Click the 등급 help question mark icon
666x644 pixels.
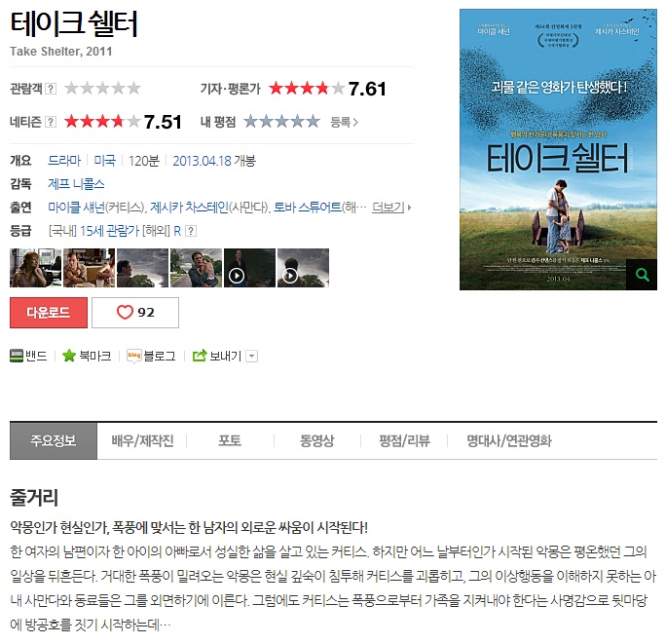[191, 231]
